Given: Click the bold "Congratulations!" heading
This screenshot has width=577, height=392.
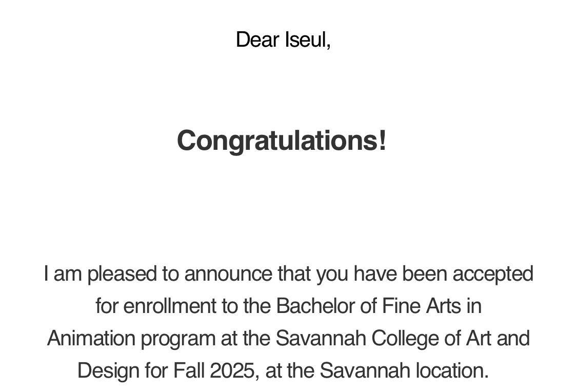Looking at the screenshot, I should coord(282,141).
